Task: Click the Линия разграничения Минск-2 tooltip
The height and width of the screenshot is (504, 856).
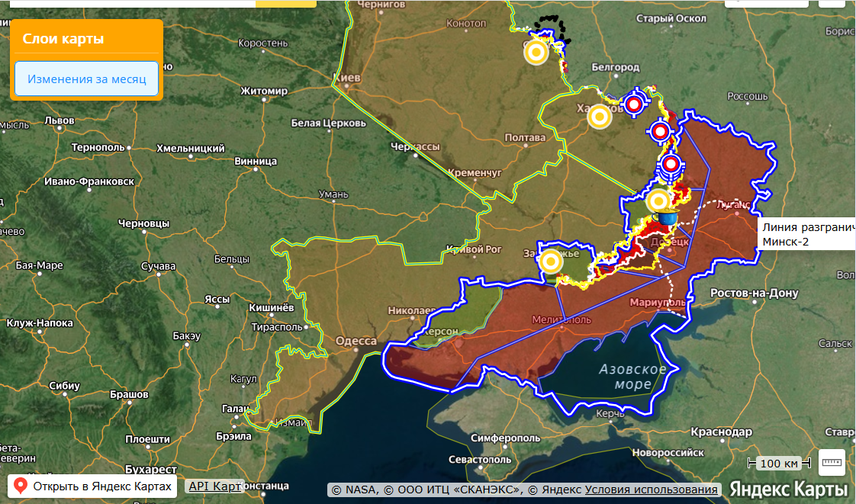Action: coord(806,234)
